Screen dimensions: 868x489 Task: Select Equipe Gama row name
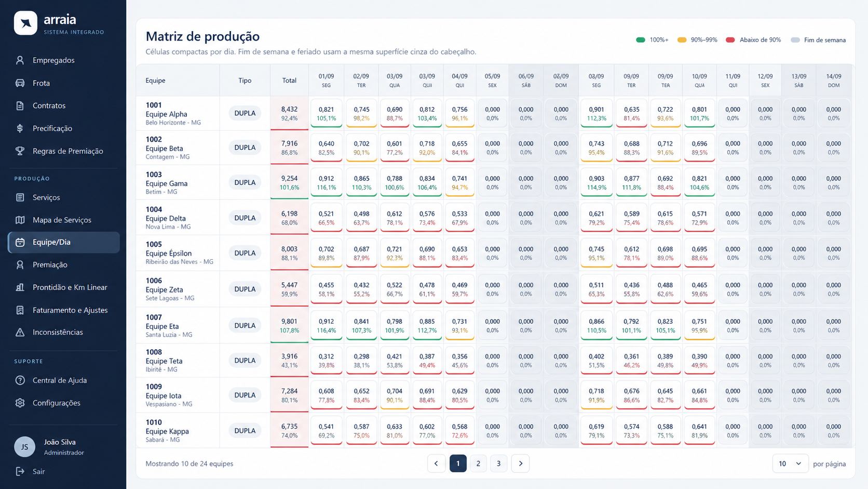tap(166, 183)
